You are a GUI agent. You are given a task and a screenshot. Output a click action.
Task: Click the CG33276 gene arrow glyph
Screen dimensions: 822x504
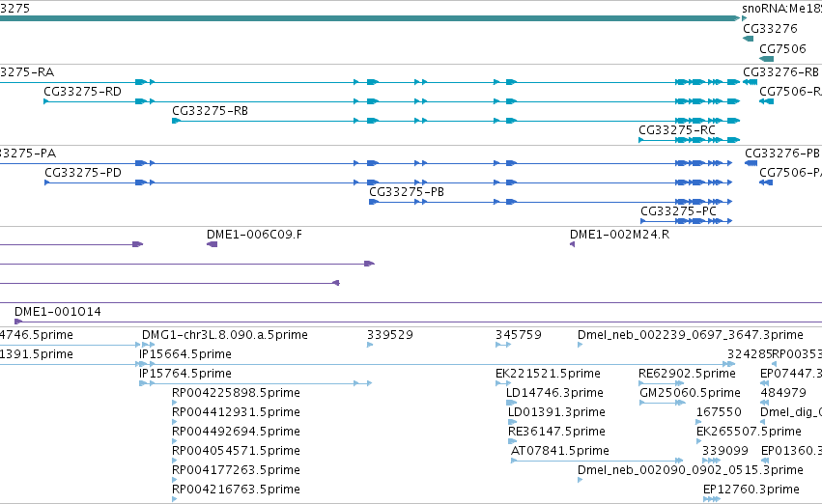(x=748, y=39)
